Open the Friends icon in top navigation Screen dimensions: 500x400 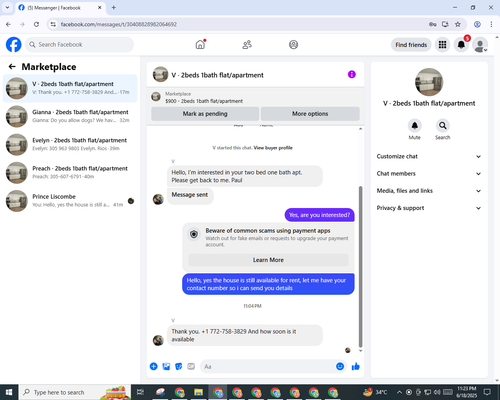(247, 45)
